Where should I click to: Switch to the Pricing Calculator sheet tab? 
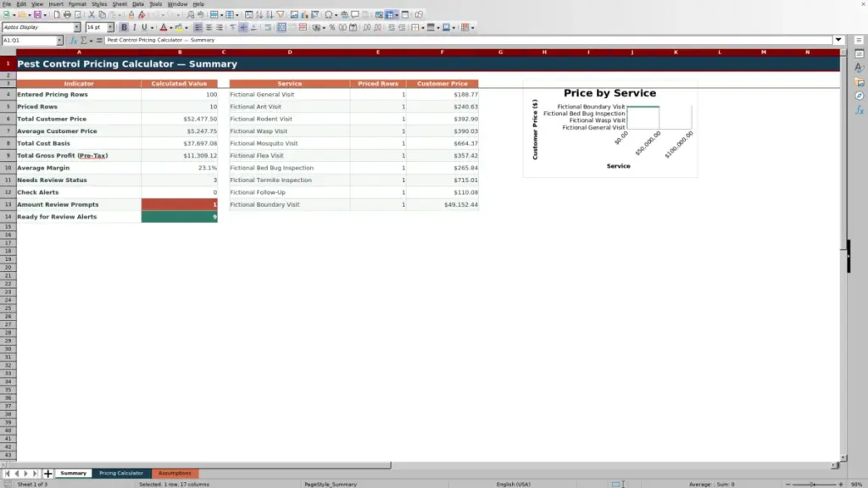(x=121, y=473)
